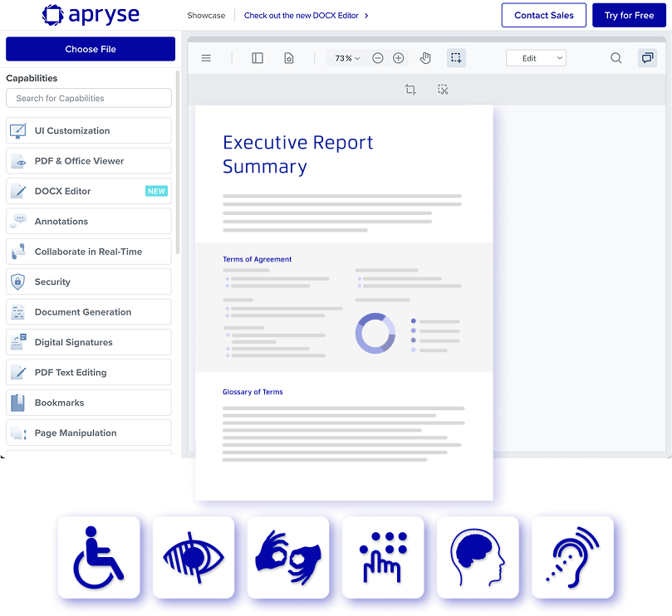The image size is (672, 616).
Task: Open the hamburger menu in viewer toolbar
Action: pos(206,58)
